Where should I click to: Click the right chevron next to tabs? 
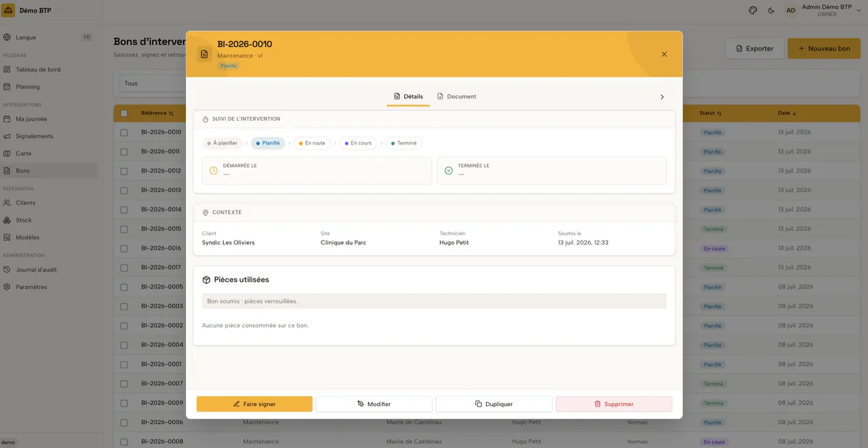coord(663,97)
